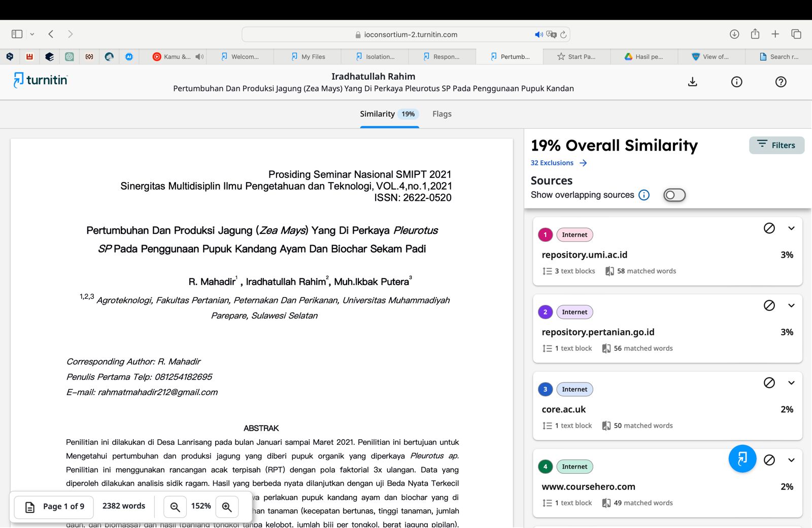812x528 pixels.
Task: Switch to the Flags tab
Action: 442,114
